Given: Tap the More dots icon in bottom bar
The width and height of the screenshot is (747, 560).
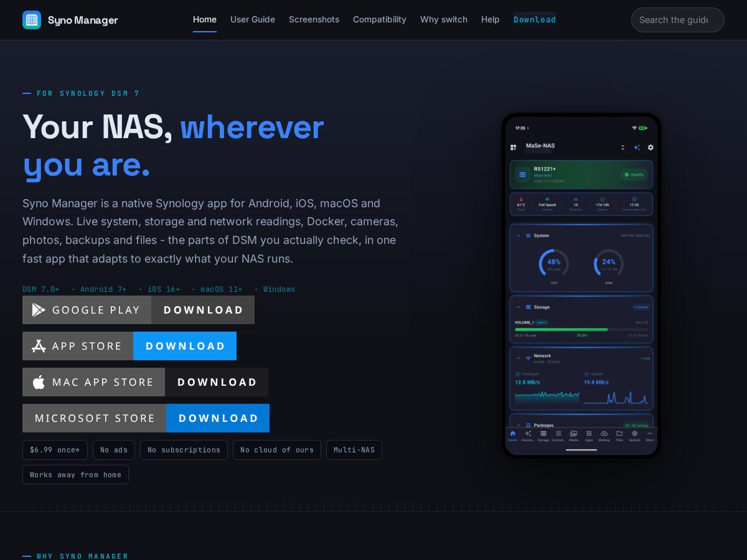Looking at the screenshot, I should point(650,433).
